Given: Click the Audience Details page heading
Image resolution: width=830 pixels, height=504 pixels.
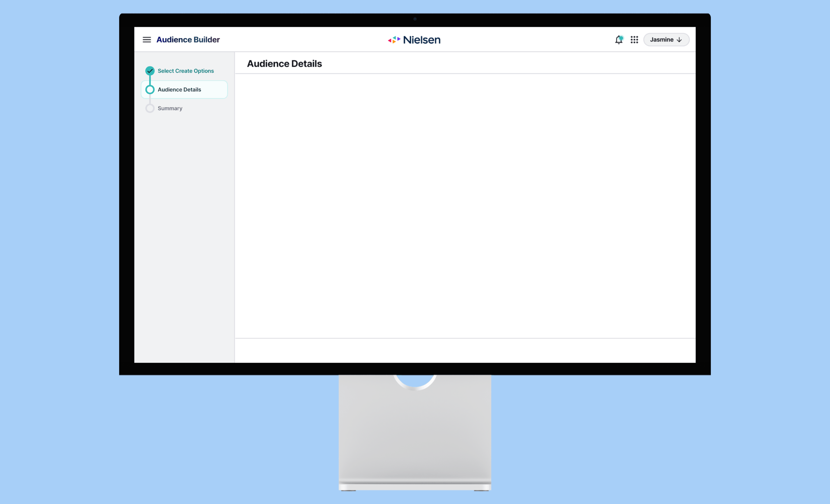Looking at the screenshot, I should [x=284, y=64].
